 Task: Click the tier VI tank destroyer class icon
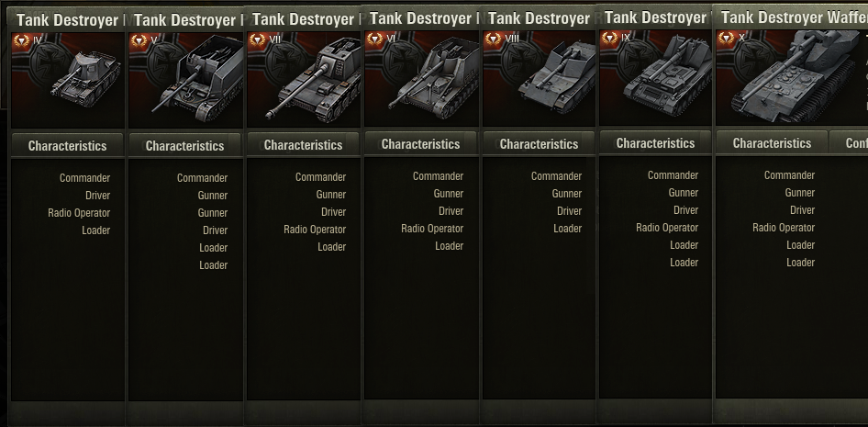click(374, 39)
